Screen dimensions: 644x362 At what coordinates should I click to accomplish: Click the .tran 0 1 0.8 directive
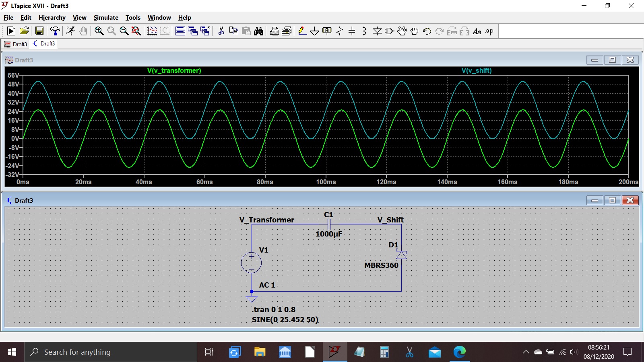[274, 310]
